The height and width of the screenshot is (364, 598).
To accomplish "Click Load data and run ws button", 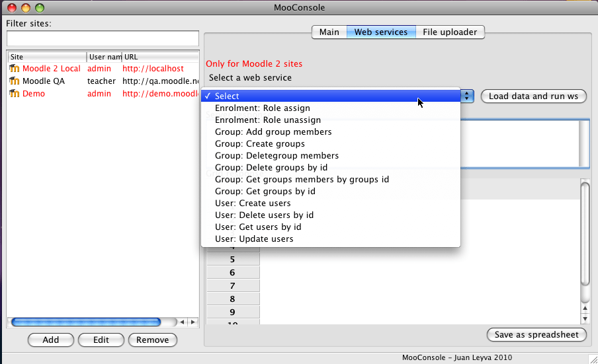I will (534, 96).
